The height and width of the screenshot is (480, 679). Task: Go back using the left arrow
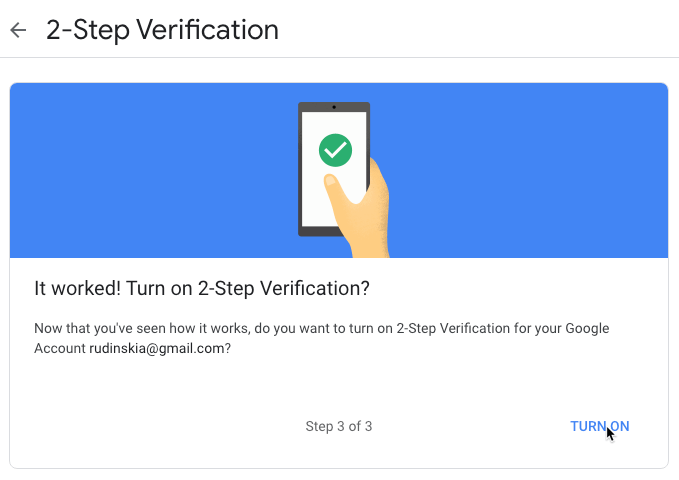pyautogui.click(x=18, y=30)
